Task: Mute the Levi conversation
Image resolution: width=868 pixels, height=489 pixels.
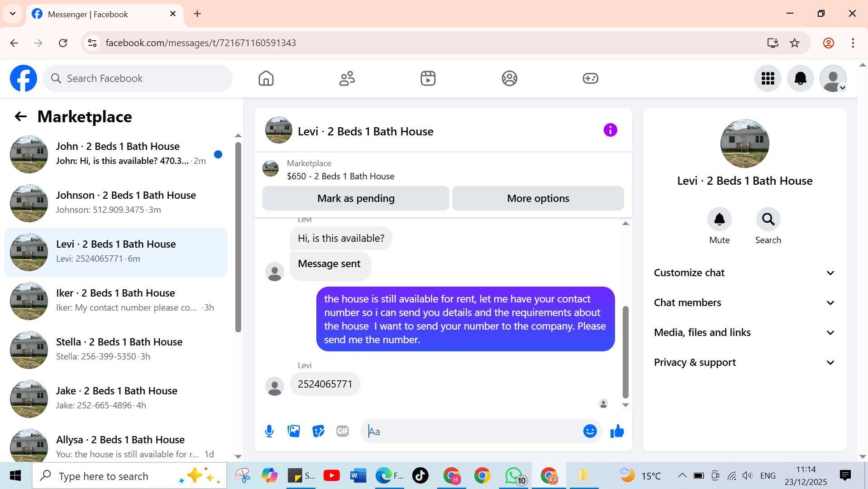Action: click(720, 219)
